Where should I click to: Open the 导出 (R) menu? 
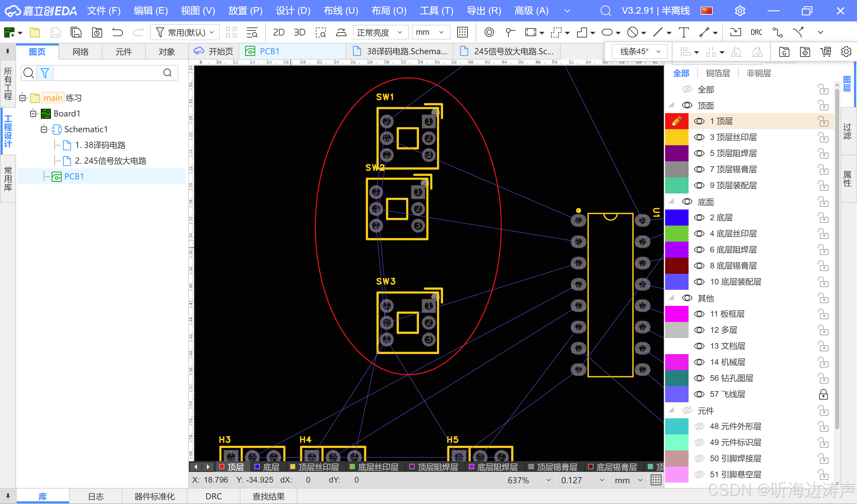pos(484,11)
